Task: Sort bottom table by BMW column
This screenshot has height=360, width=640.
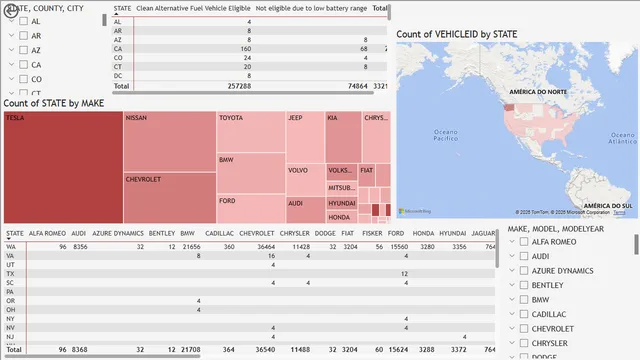Action: [187, 233]
